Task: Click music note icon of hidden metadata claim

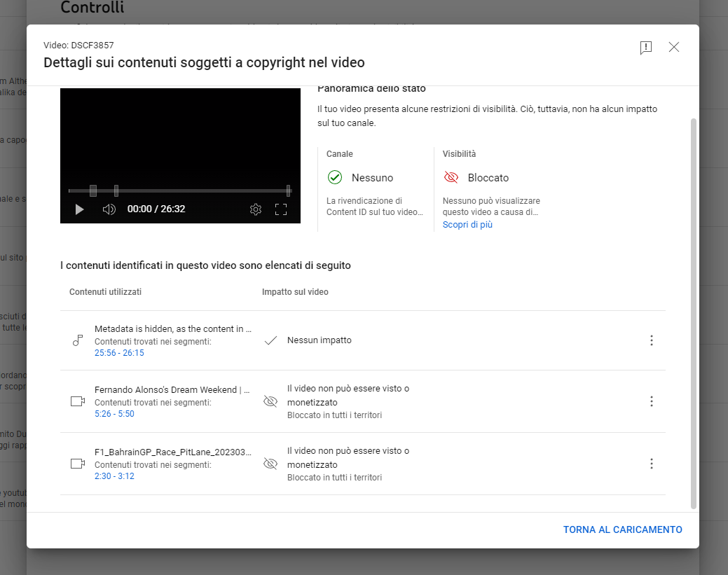Action: tap(78, 340)
